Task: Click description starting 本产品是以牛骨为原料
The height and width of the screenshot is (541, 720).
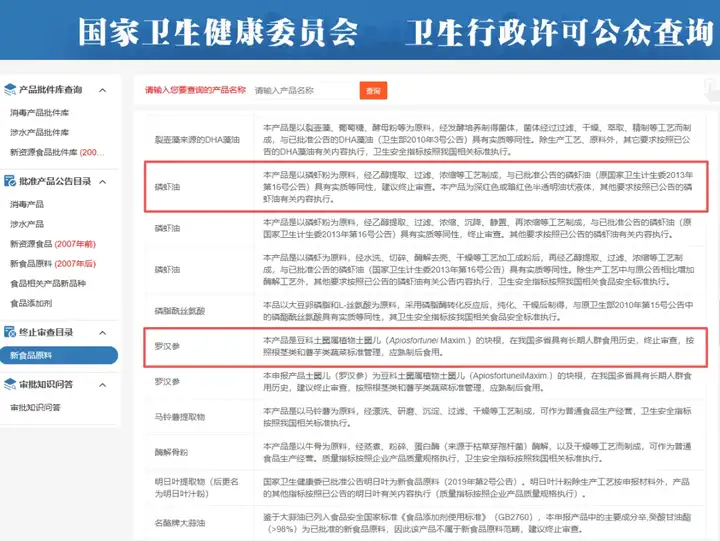Action: (477, 452)
